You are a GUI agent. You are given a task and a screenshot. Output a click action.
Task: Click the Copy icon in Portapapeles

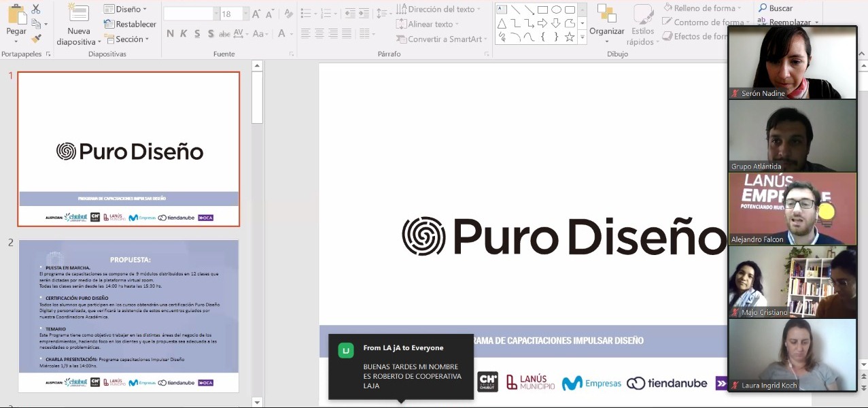36,24
